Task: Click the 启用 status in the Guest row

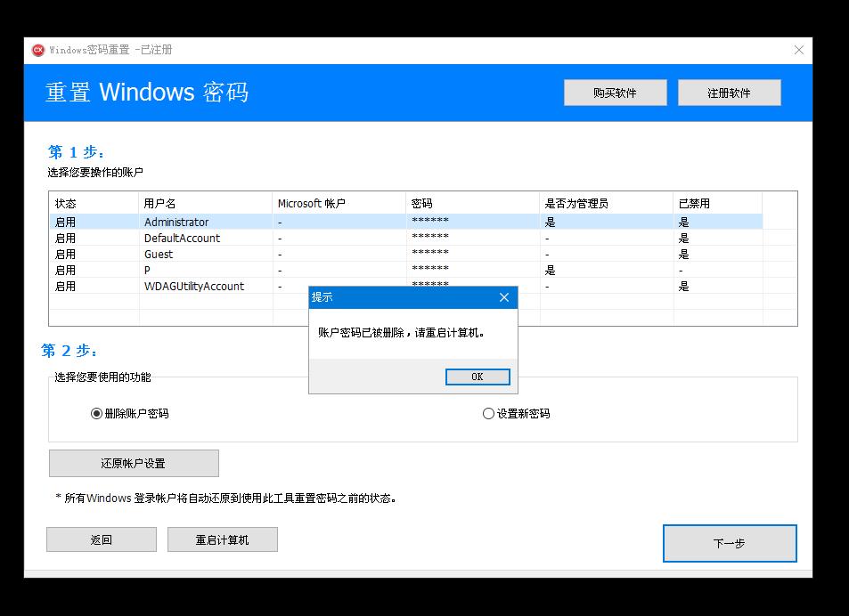Action: (x=66, y=255)
